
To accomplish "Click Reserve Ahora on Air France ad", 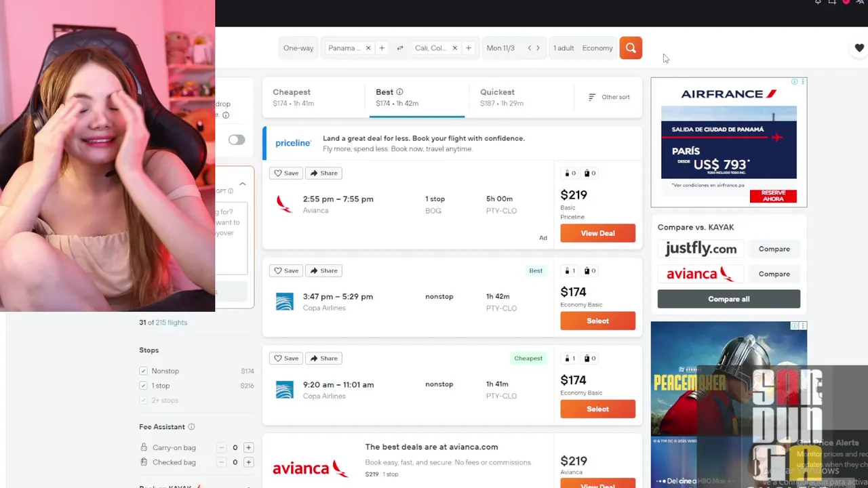I will [773, 196].
